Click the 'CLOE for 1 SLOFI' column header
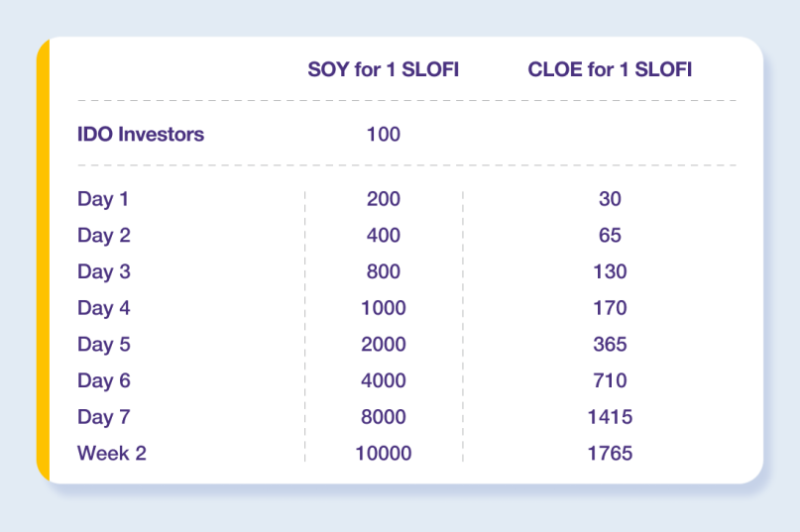 click(x=610, y=69)
